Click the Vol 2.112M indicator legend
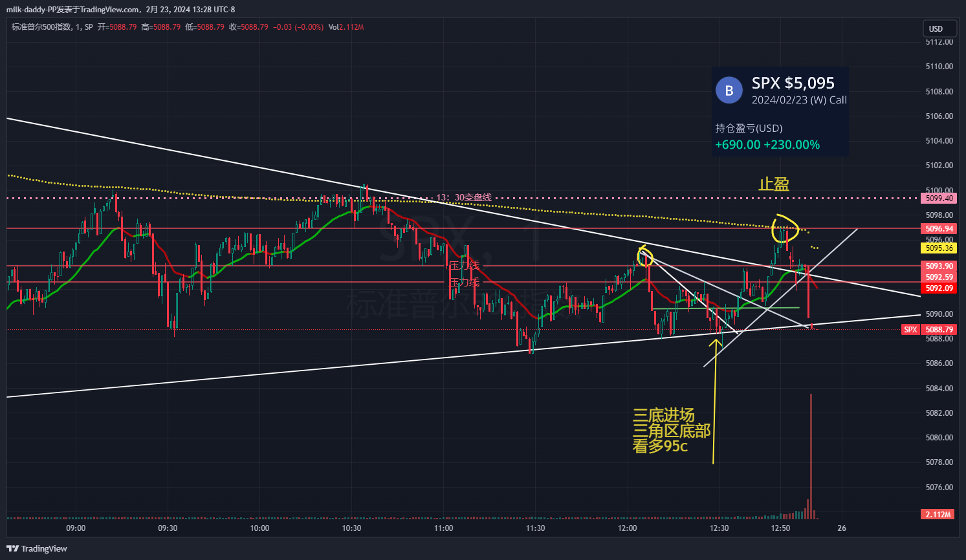Screen dimensions: 966x560 pyautogui.click(x=346, y=27)
